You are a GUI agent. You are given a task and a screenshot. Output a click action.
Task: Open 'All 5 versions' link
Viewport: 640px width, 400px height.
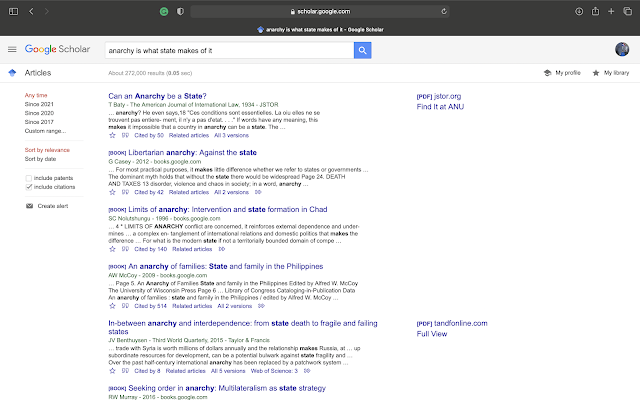click(x=228, y=371)
